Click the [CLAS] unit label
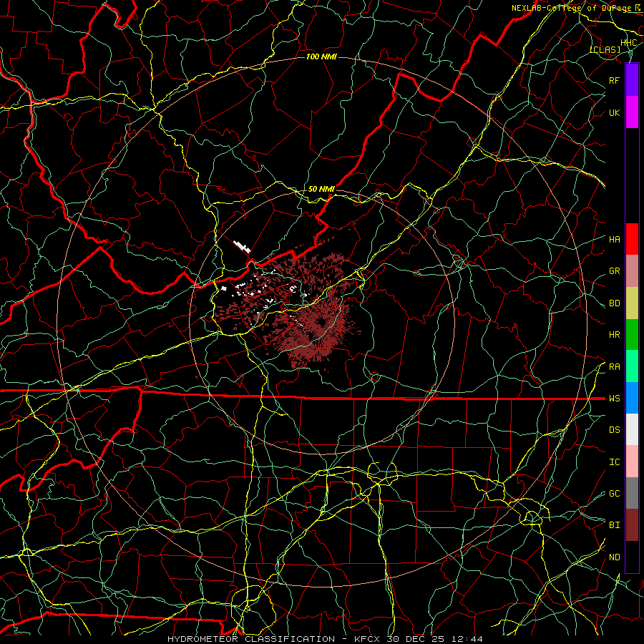Viewport: 644px width, 644px height. pos(605,50)
